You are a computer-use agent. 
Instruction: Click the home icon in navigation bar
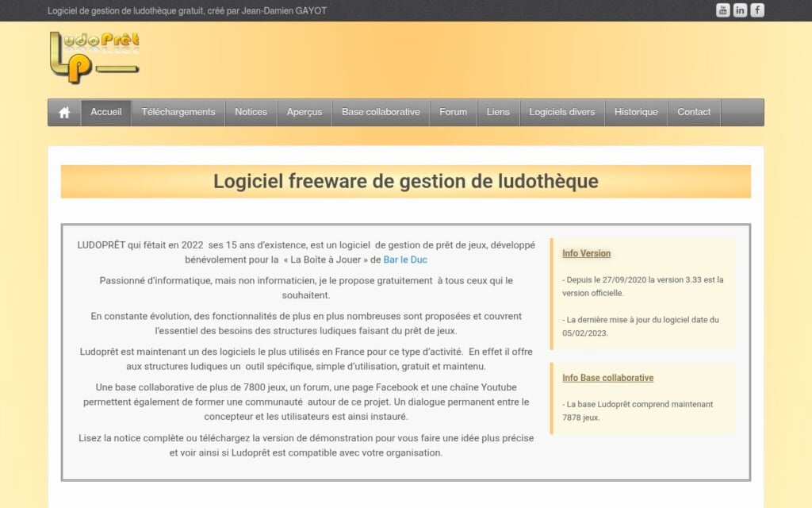click(64, 113)
